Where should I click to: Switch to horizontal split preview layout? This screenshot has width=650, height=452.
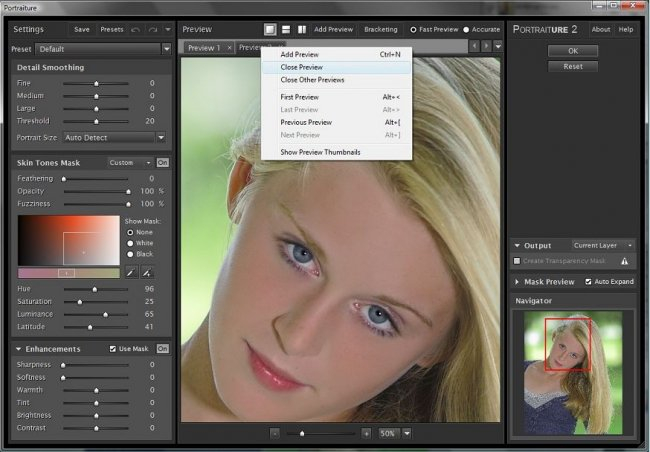(x=285, y=30)
